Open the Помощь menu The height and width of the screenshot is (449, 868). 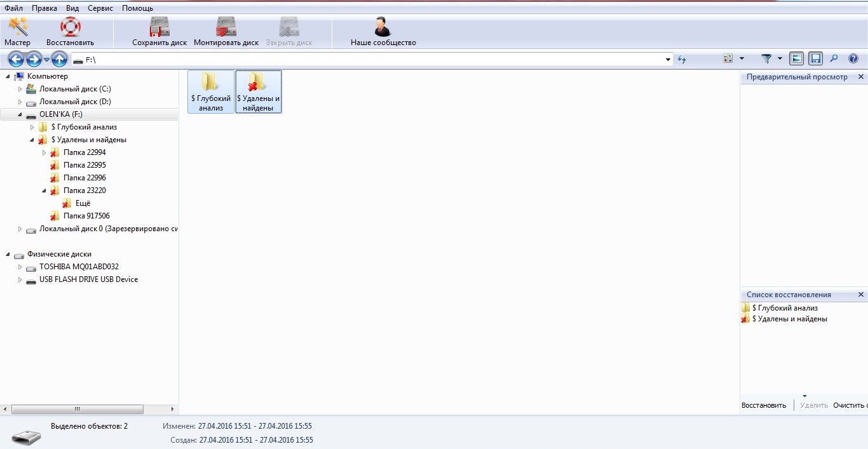click(137, 8)
